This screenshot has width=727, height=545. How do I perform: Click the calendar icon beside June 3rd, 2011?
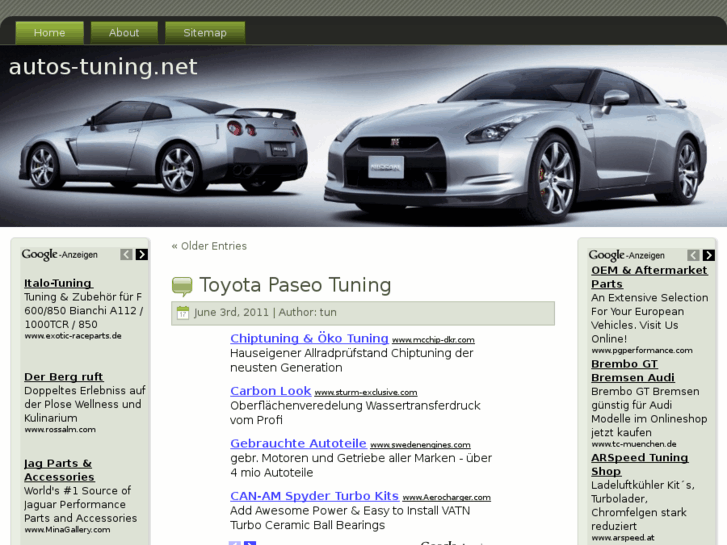pyautogui.click(x=183, y=313)
